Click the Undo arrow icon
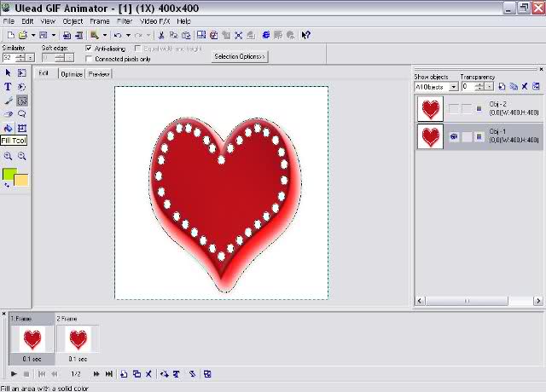This screenshot has width=546, height=392. pyautogui.click(x=118, y=35)
